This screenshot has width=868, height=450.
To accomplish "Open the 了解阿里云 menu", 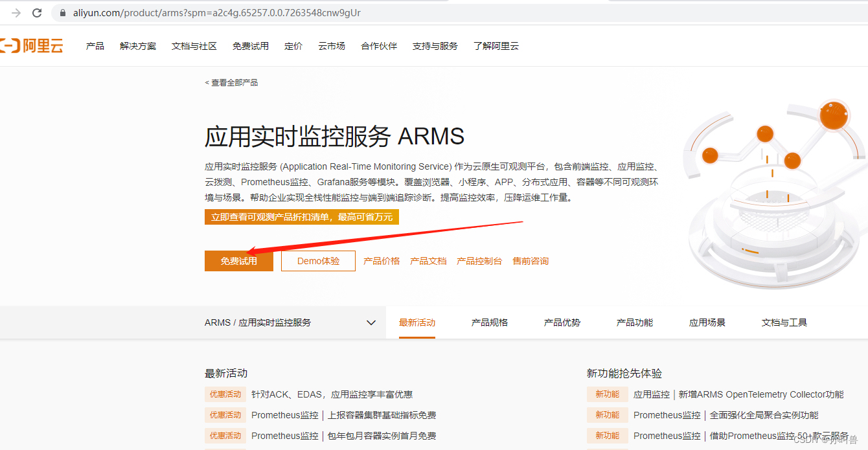I will [x=496, y=46].
